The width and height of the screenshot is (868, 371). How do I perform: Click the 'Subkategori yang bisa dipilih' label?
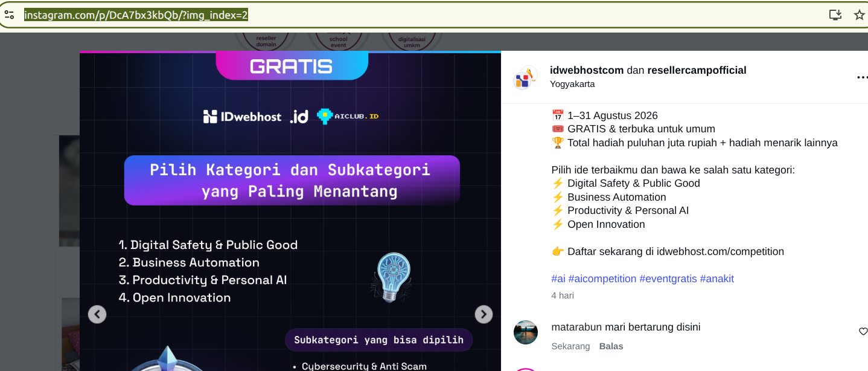tap(378, 340)
